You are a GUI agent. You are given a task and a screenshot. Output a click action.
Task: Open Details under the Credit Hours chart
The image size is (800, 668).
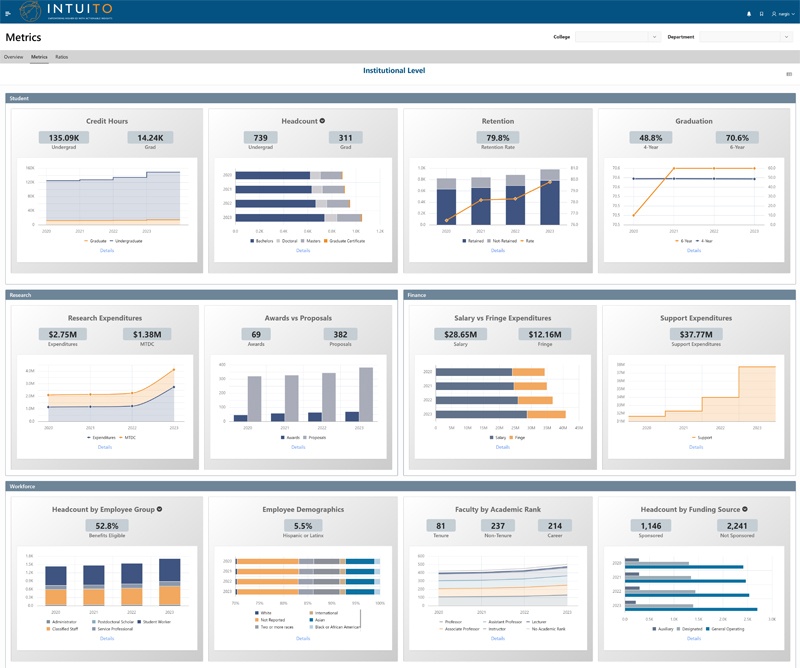[x=107, y=250]
